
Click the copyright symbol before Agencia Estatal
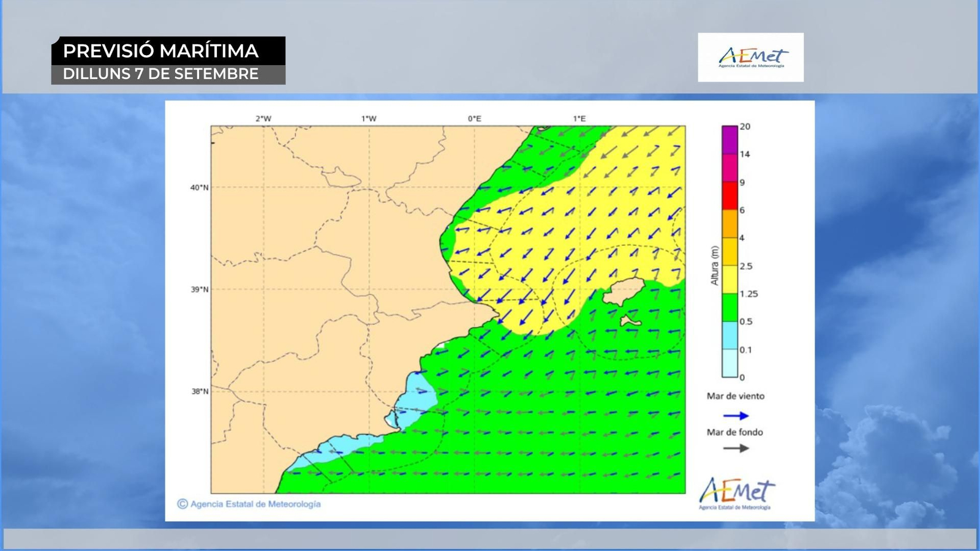tap(183, 504)
